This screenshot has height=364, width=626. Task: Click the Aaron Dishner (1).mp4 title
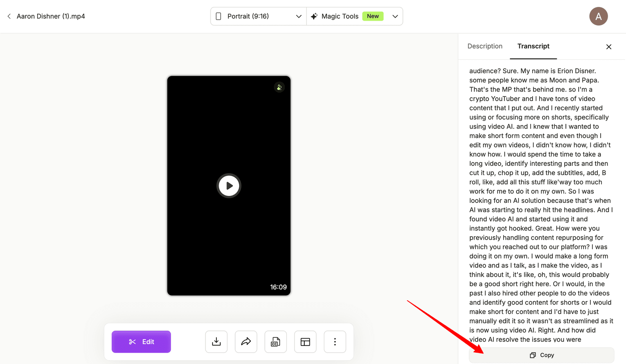click(51, 16)
